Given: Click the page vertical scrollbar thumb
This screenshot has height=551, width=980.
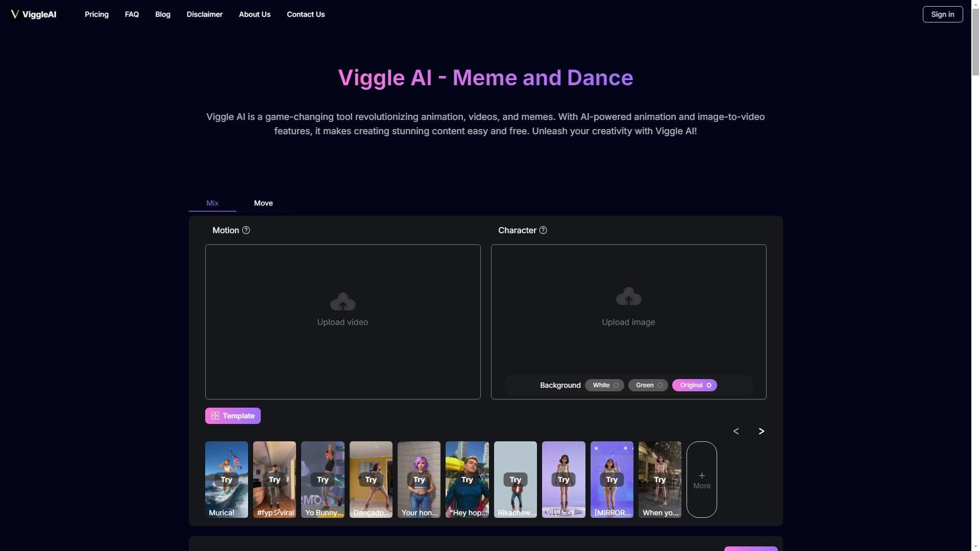Looking at the screenshot, I should (975, 41).
